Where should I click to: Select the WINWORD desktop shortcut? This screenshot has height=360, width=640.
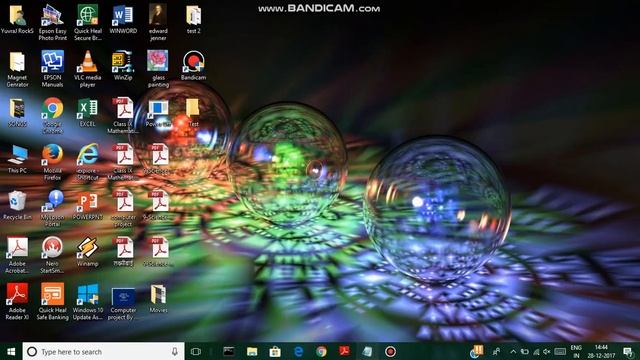[x=123, y=19]
